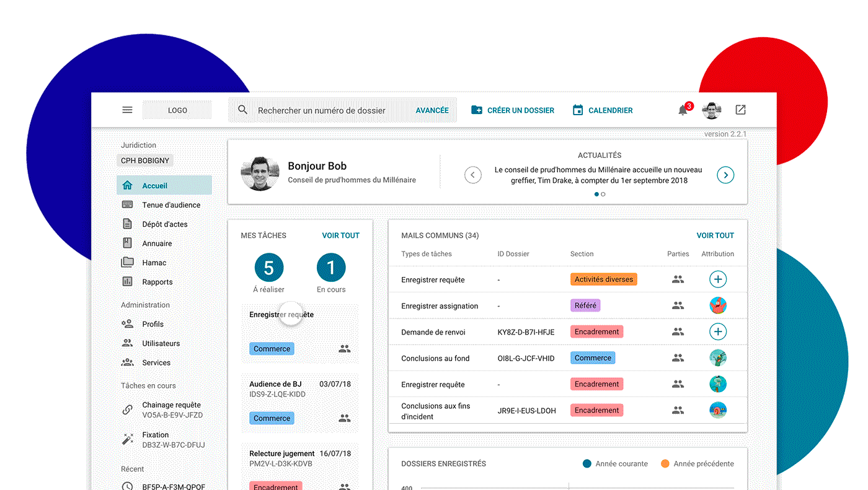The image size is (868, 490).
Task: Click the Référé purple tag
Action: [585, 305]
